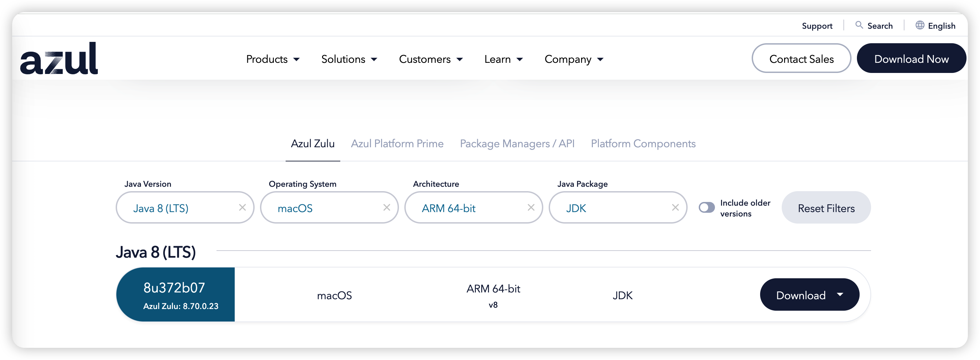980x360 pixels.
Task: Open the Solutions dropdown menu
Action: (x=349, y=59)
